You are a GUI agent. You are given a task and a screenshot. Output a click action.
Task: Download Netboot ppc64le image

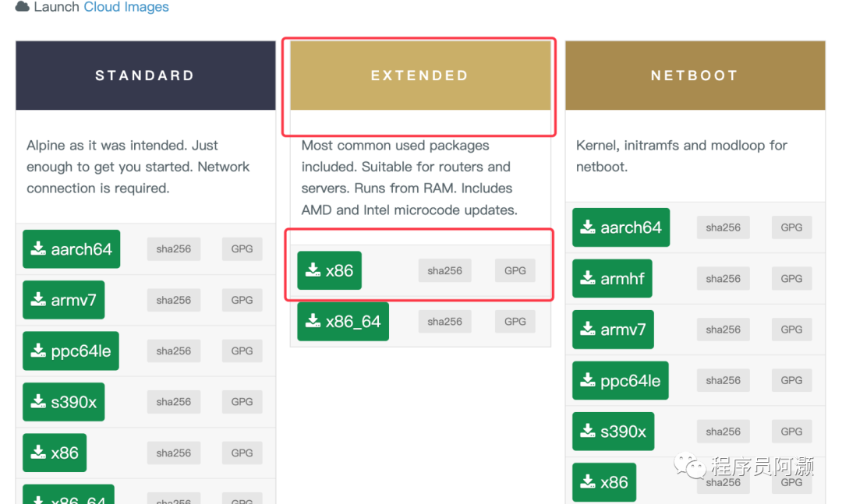tap(621, 381)
